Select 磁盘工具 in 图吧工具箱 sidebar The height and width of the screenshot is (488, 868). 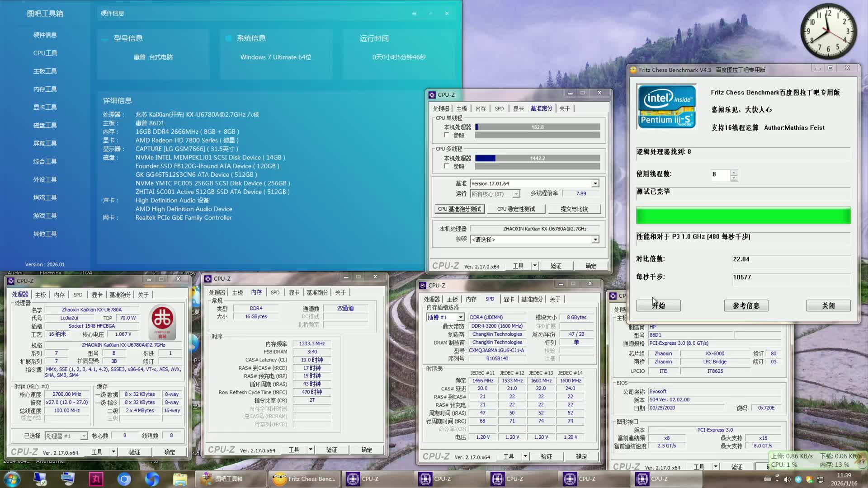(45, 125)
